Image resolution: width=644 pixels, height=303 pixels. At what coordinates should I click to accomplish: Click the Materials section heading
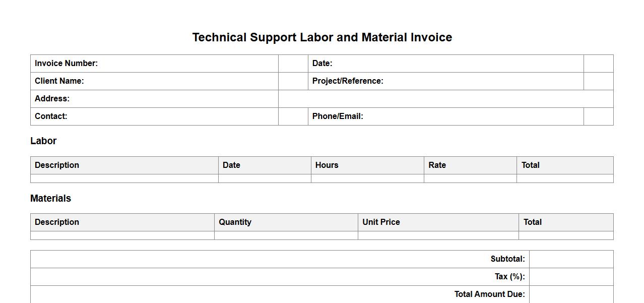pyautogui.click(x=50, y=199)
